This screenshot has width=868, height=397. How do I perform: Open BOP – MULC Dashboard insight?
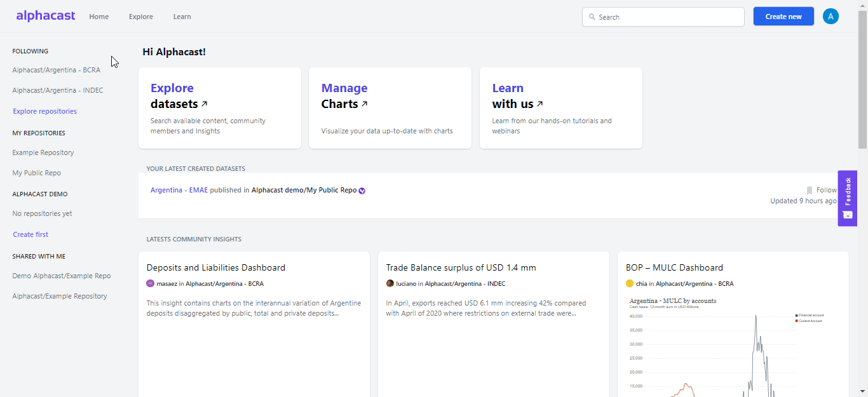[x=674, y=267]
